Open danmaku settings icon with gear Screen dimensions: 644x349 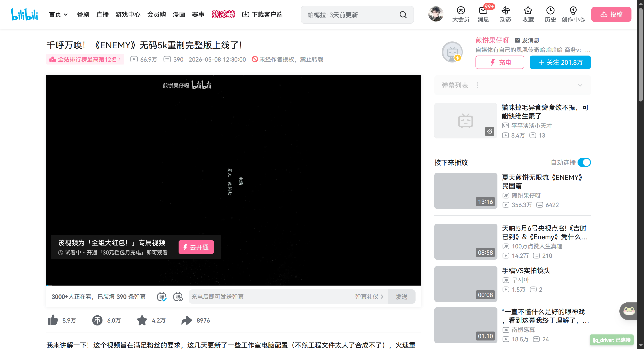(x=178, y=296)
